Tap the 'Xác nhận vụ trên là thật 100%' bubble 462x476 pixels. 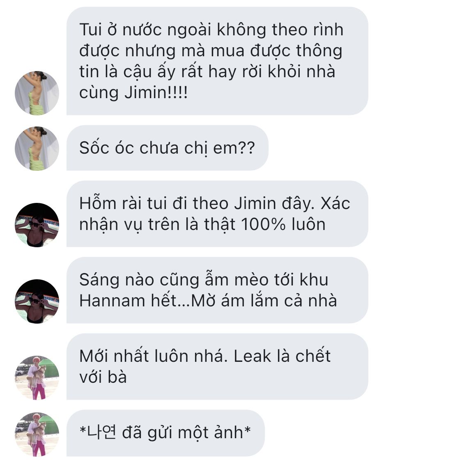pos(217,214)
